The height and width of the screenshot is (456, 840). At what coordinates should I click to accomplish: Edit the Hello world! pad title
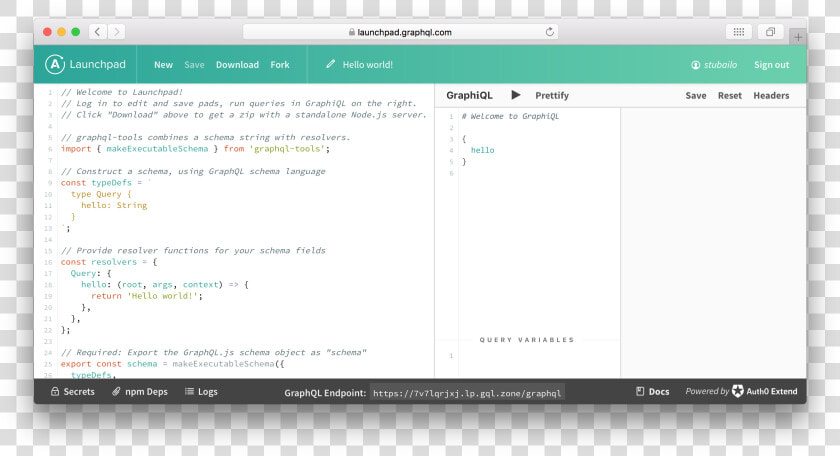coord(368,65)
